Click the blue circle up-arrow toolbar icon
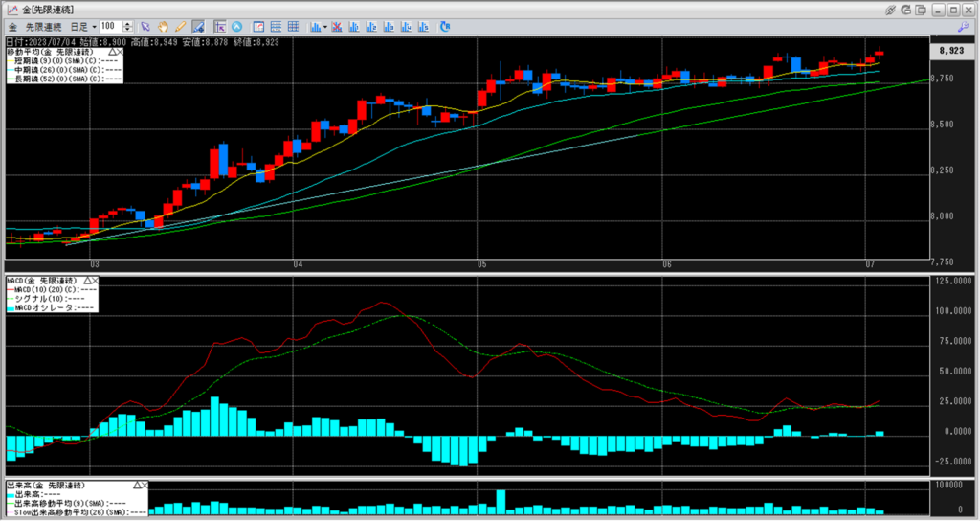Screen dimensions: 980x521 pyautogui.click(x=236, y=26)
